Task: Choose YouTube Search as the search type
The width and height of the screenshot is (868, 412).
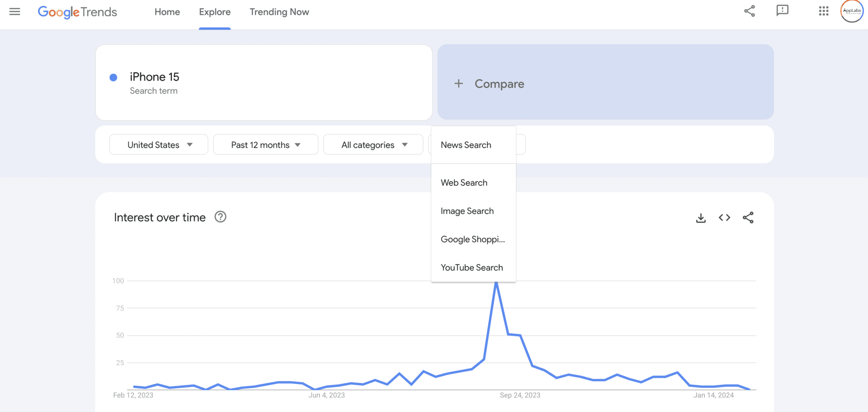Action: point(472,267)
